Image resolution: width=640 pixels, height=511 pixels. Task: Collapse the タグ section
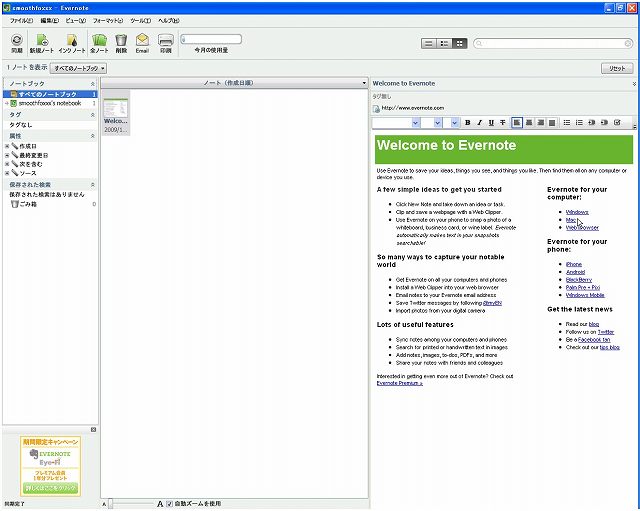point(93,115)
